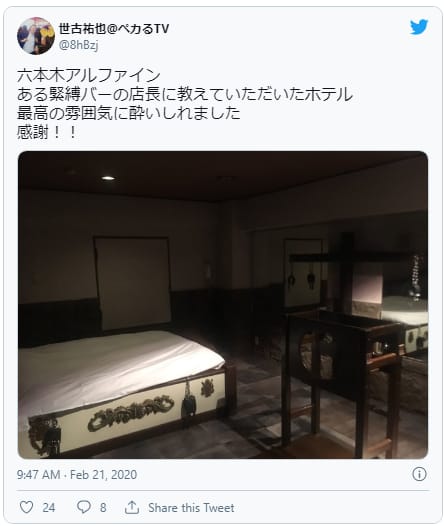
Task: Click the reply speech bubble icon
Action: [x=84, y=507]
